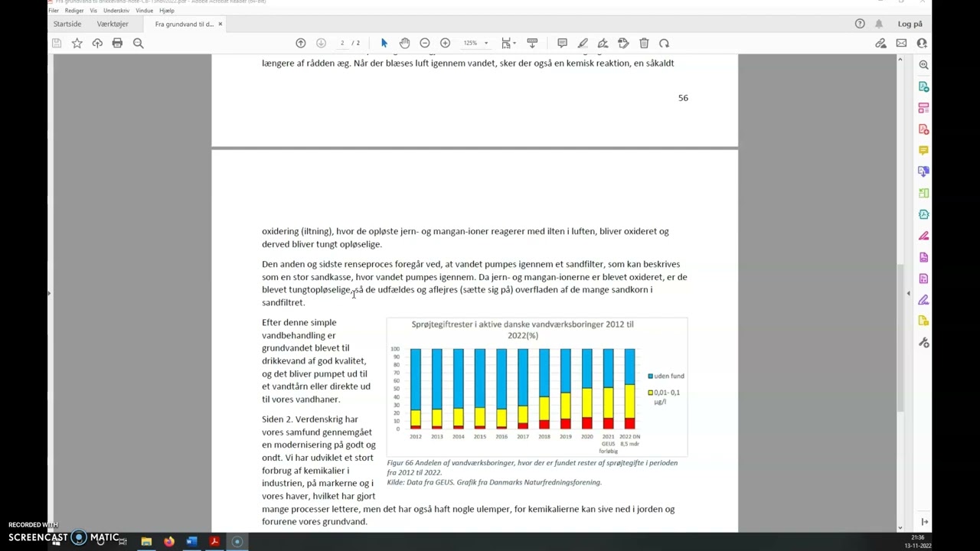The image size is (980, 551).
Task: Open the user account profile icon
Action: click(x=922, y=44)
